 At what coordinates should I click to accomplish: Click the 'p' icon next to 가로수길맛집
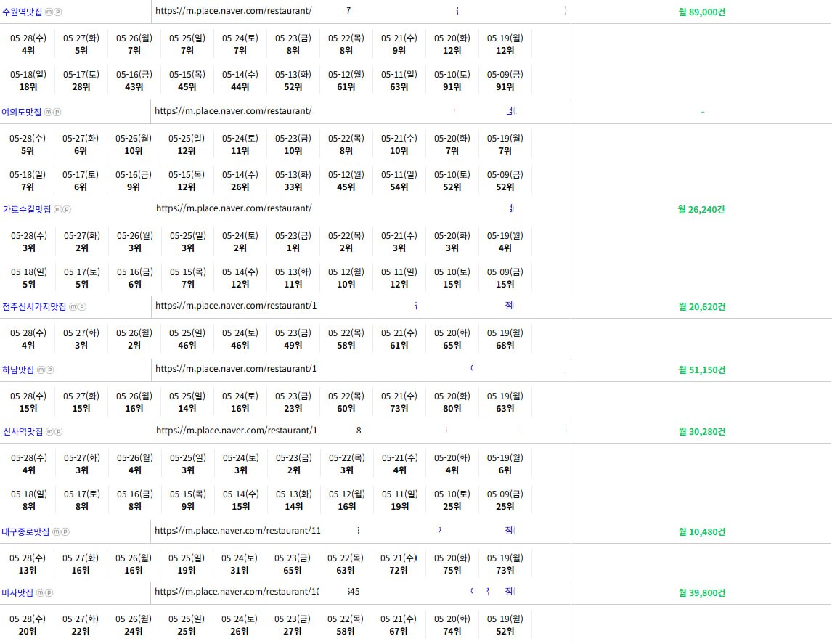(x=67, y=210)
